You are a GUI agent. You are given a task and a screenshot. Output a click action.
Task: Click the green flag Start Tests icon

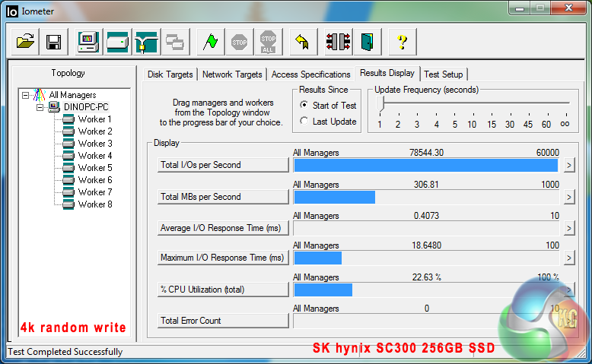pos(211,42)
